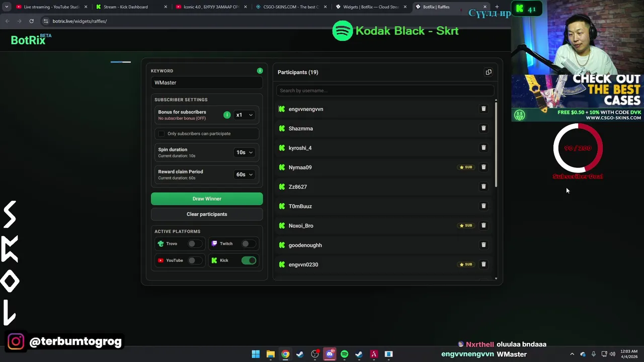This screenshot has width=644, height=362.
Task: Switch to Widgets BotRix Cloud Stream tab
Action: click(370, 7)
